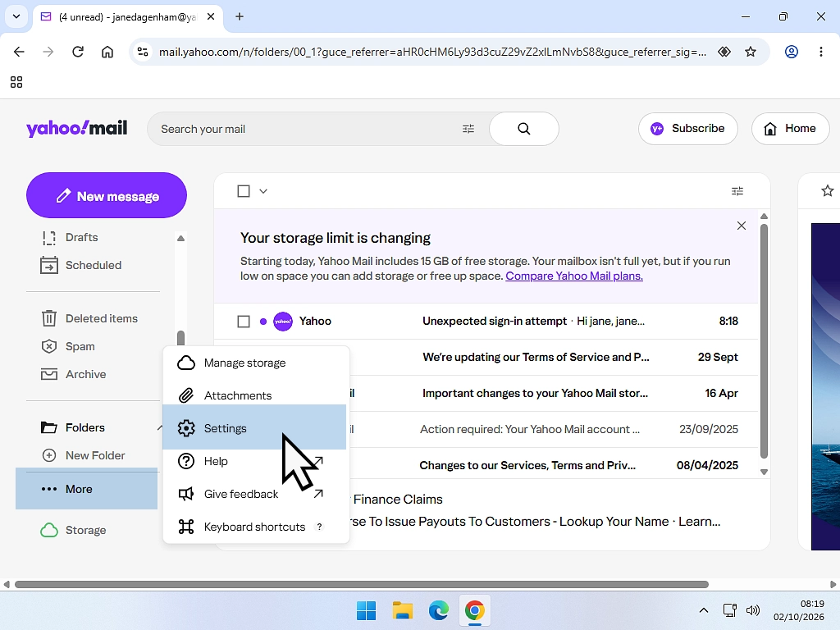The height and width of the screenshot is (630, 840).
Task: Click the Subscribe button
Action: pyautogui.click(x=688, y=129)
